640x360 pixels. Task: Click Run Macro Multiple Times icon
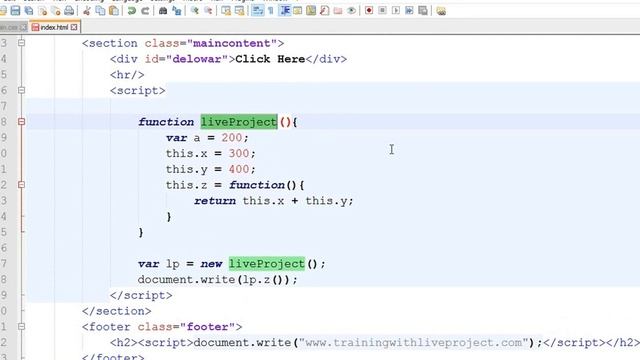[x=409, y=11]
